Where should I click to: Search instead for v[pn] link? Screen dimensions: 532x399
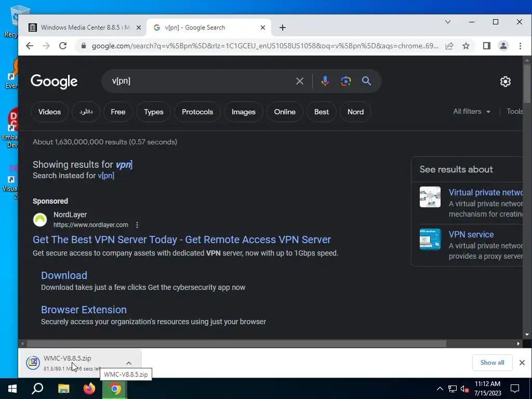click(x=106, y=176)
